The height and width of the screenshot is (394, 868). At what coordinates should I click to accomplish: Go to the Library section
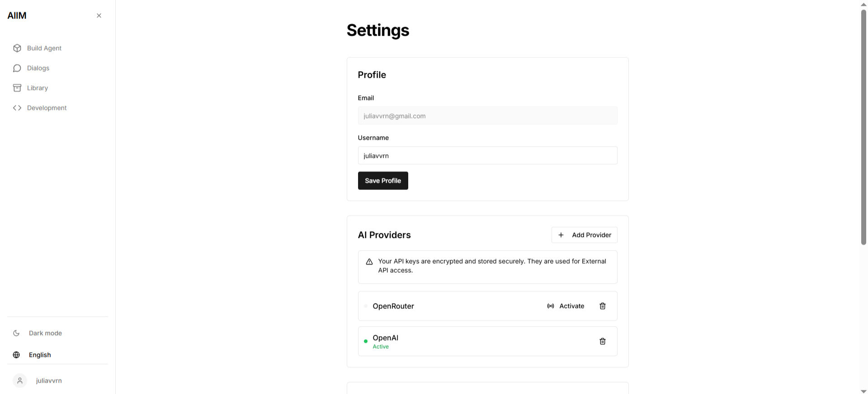[38, 88]
